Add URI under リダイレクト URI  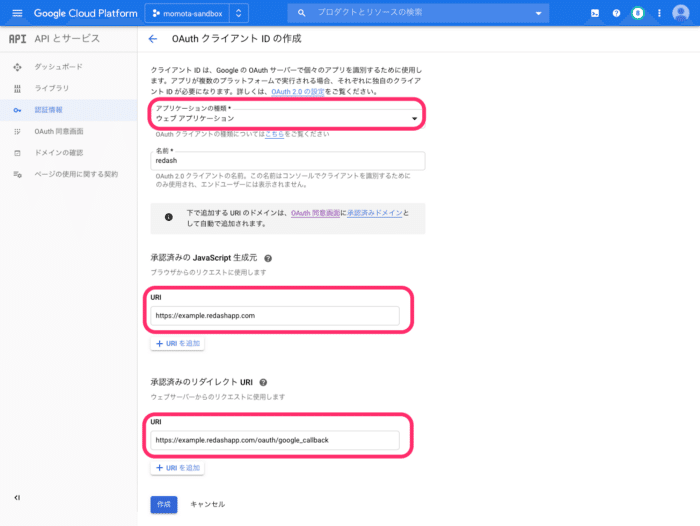tap(178, 468)
